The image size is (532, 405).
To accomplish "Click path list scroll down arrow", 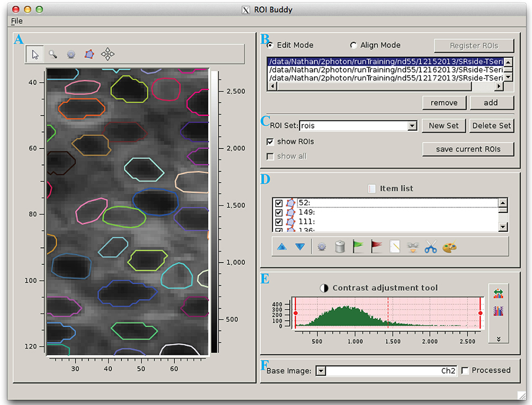I will point(508,77).
